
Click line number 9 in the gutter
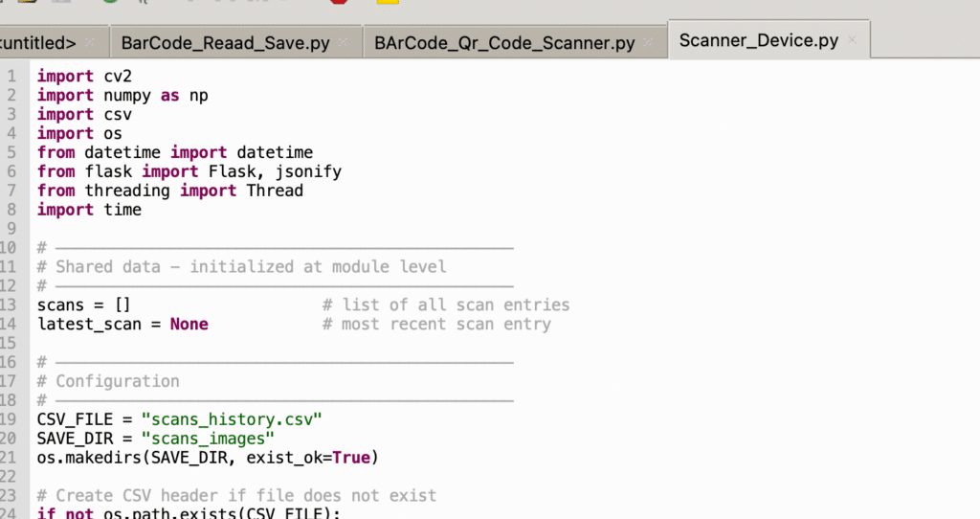coord(11,229)
